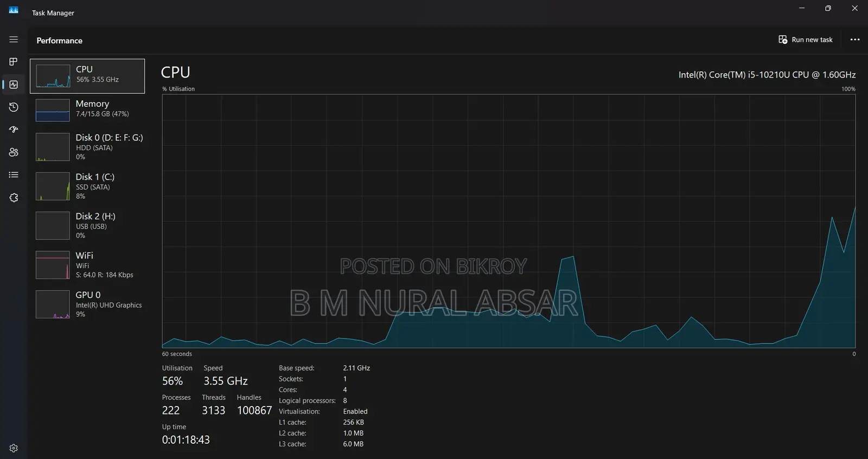868x459 pixels.
Task: Restore down the Task Manager window
Action: coord(828,8)
